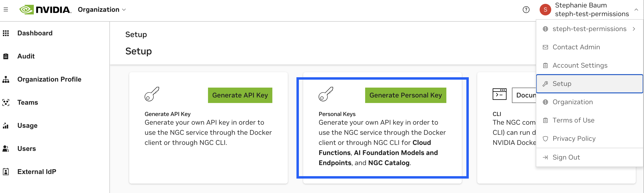
Task: Select the Audit clipboard icon
Action: point(6,56)
